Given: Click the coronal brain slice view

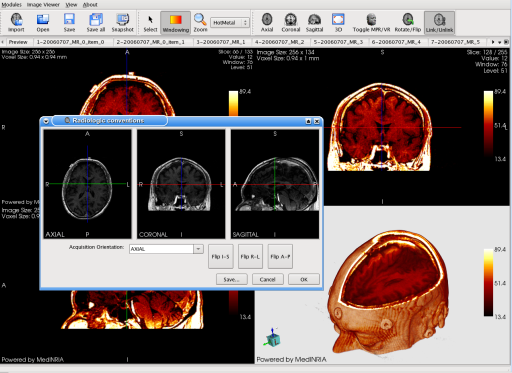Looking at the screenshot, I should pyautogui.click(x=380, y=127).
